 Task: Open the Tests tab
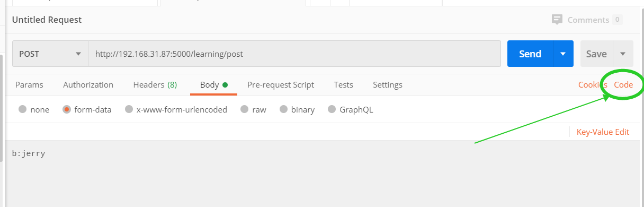pos(343,85)
